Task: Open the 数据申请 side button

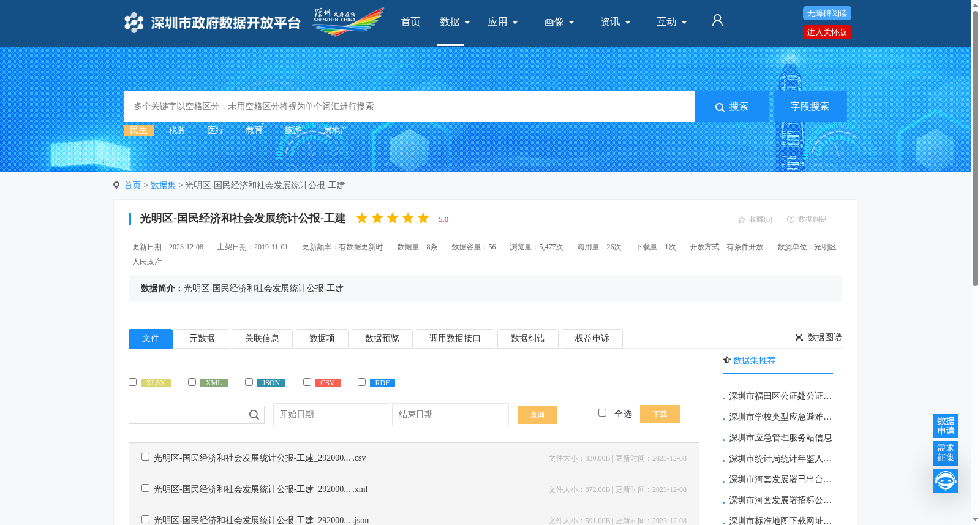Action: pos(946,426)
